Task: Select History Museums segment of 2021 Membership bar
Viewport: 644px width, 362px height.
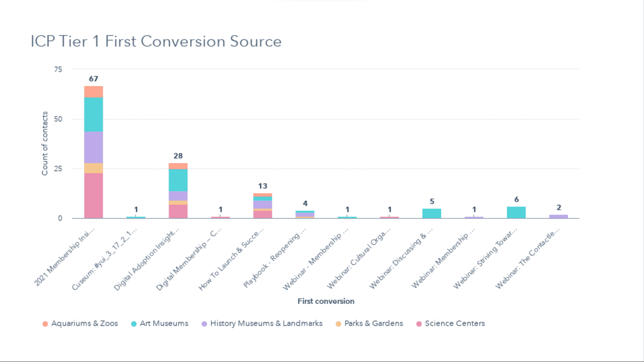Action: pos(94,147)
